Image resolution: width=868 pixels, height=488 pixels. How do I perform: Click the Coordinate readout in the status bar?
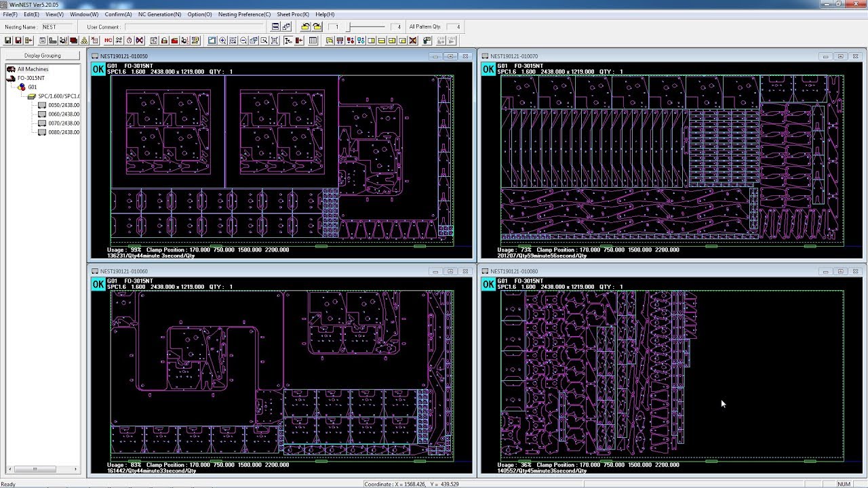pos(412,484)
